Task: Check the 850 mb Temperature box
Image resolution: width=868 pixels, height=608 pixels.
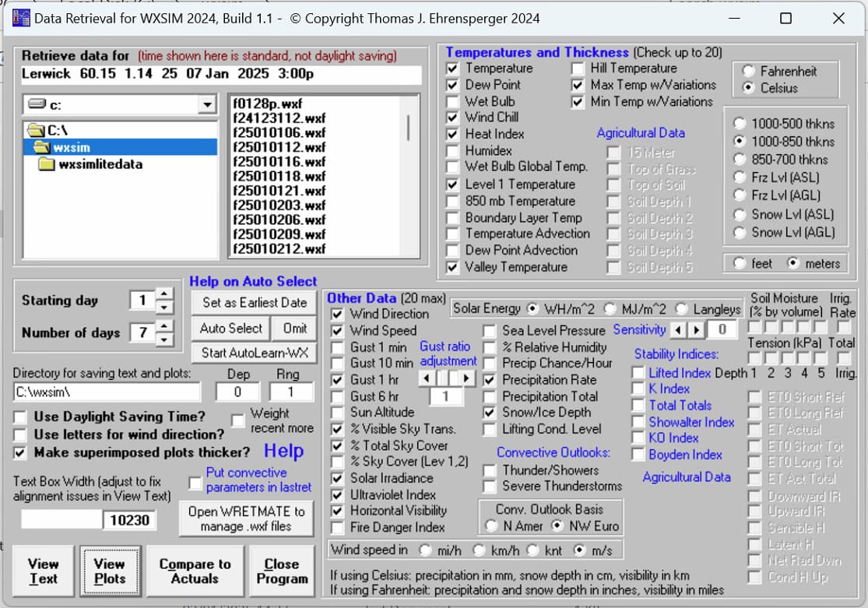Action: click(453, 201)
